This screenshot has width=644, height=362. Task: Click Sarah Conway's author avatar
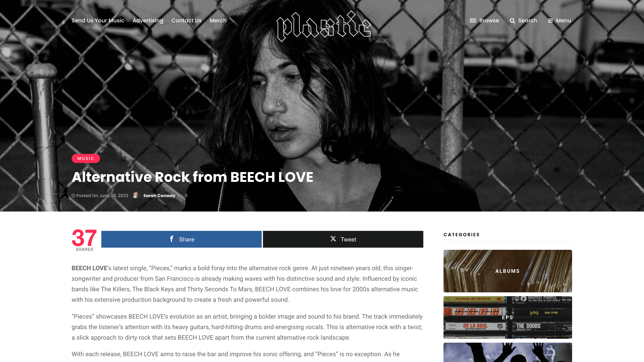pyautogui.click(x=136, y=195)
